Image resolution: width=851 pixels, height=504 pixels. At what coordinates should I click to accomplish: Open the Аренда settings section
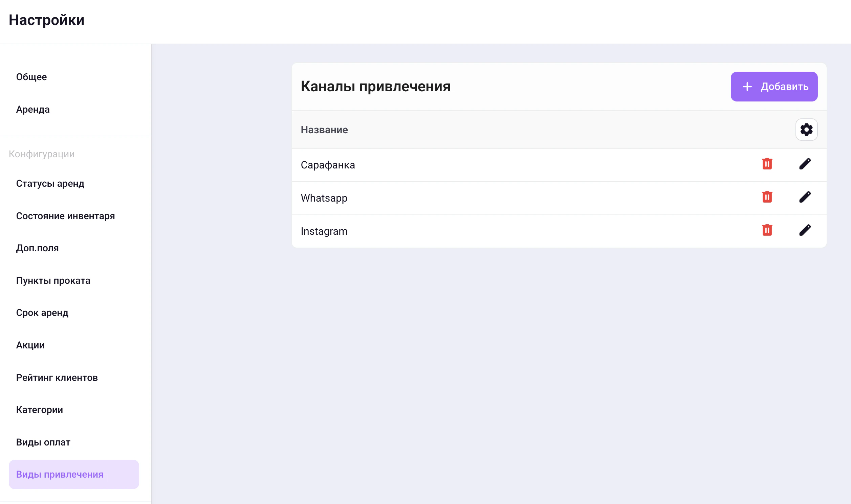[32, 109]
